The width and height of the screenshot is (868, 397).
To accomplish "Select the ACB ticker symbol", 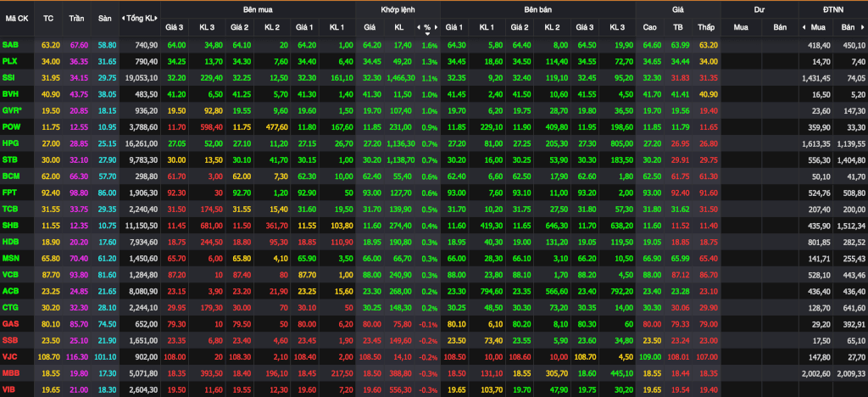I will 9,293.
